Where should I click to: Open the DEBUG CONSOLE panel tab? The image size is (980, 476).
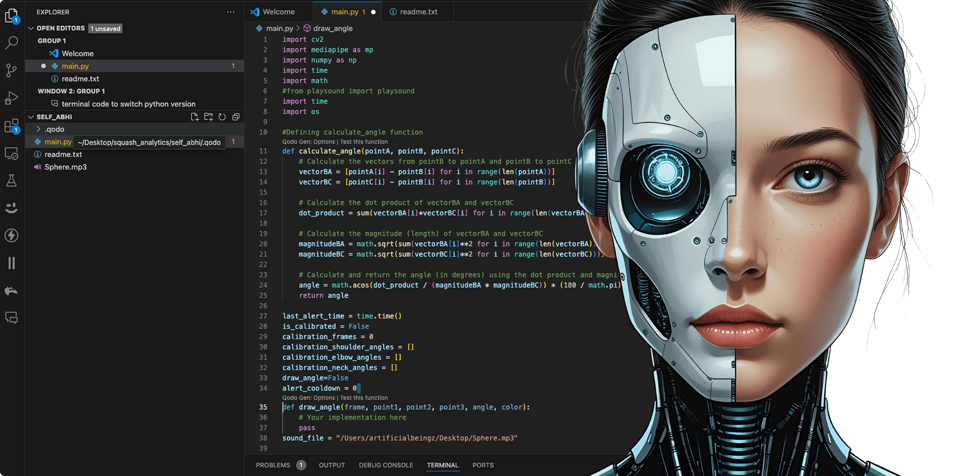(x=386, y=465)
